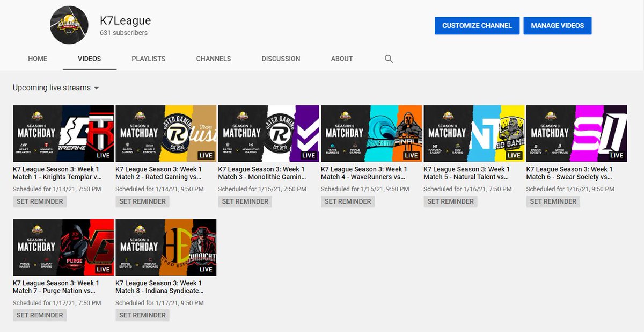Open the Match 8 - Indiana Syndicate title link
Screen dimensions: 644x332
click(160, 287)
